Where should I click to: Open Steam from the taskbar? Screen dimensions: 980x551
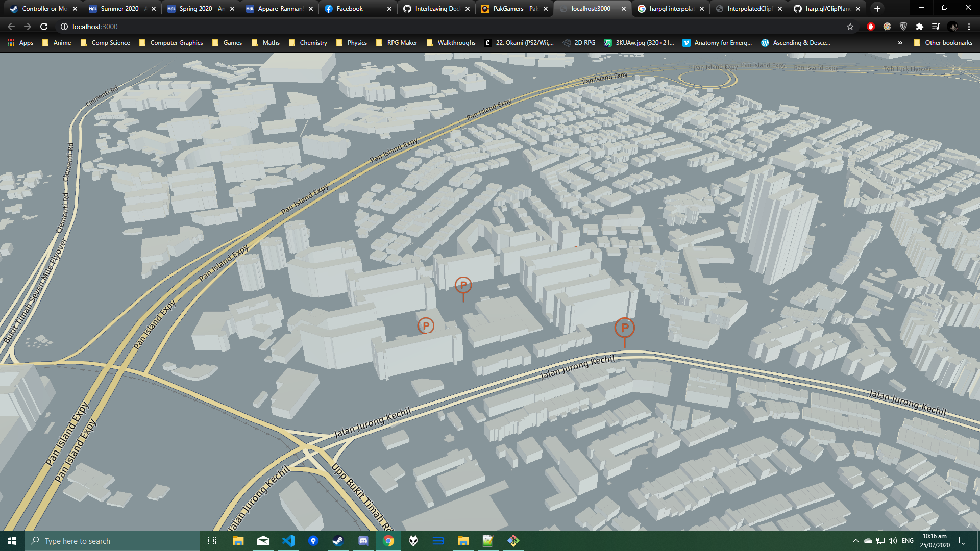pos(338,541)
